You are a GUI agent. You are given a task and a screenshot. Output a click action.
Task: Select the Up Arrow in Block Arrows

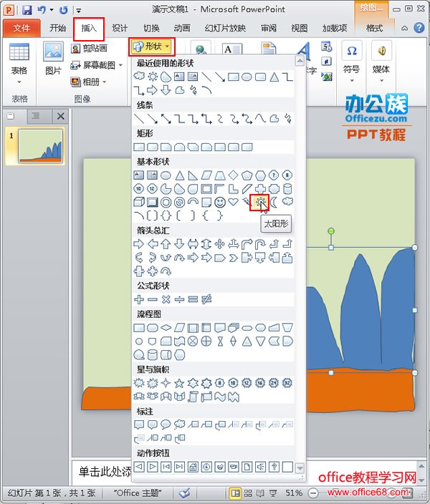[166, 244]
